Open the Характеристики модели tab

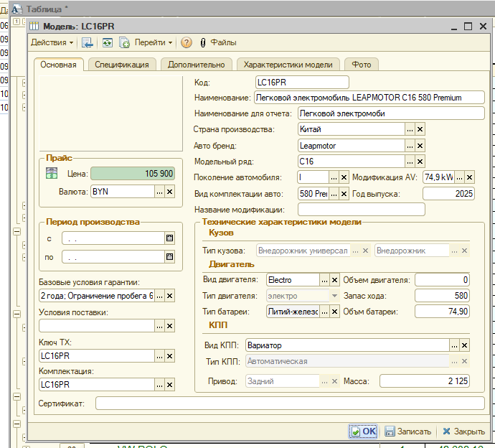288,65
